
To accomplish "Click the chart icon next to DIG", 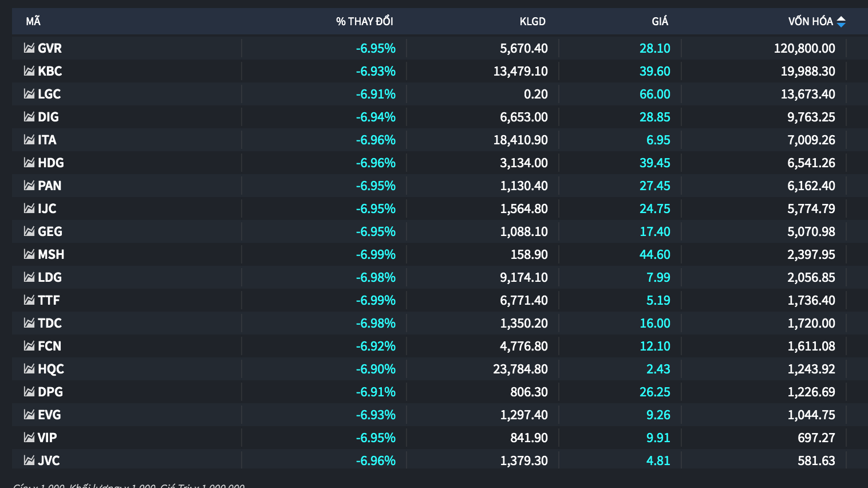I will (x=29, y=117).
